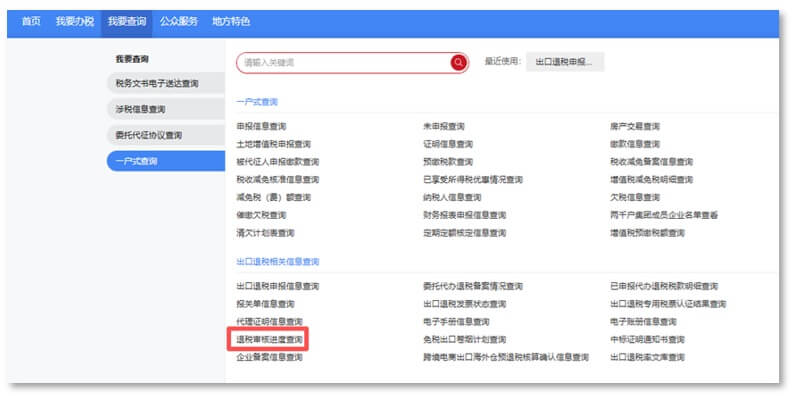Click the 我要查询 sidebar title
794x397 pixels.
(x=132, y=59)
